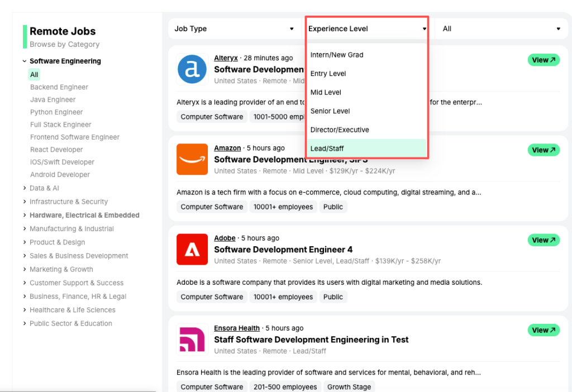
Task: Click the "Growth Stage" tag on Ensora Health
Action: click(349, 386)
